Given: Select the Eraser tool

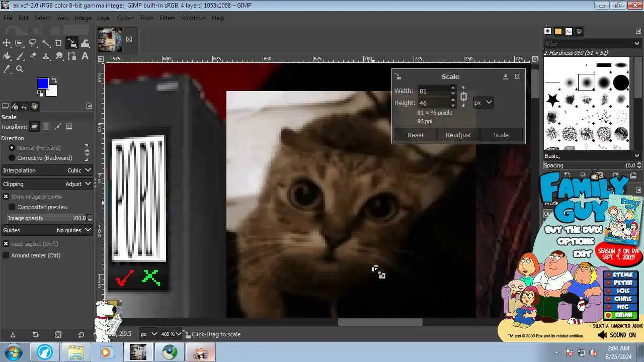Looking at the screenshot, I should point(33,56).
